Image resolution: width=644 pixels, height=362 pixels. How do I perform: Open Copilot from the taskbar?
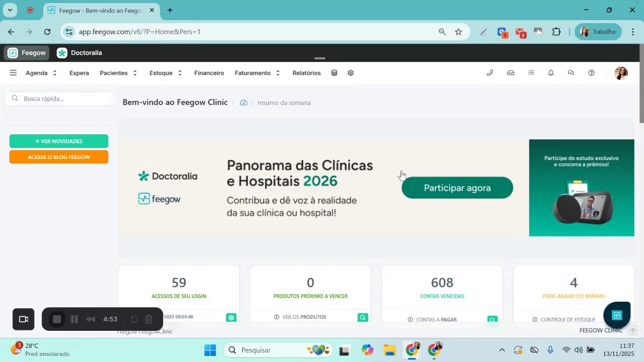[367, 350]
